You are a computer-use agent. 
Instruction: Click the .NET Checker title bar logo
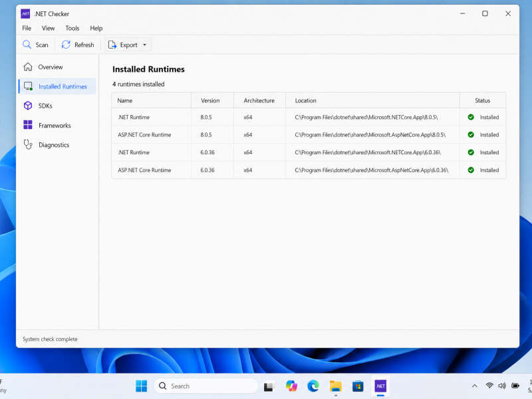[x=25, y=13]
